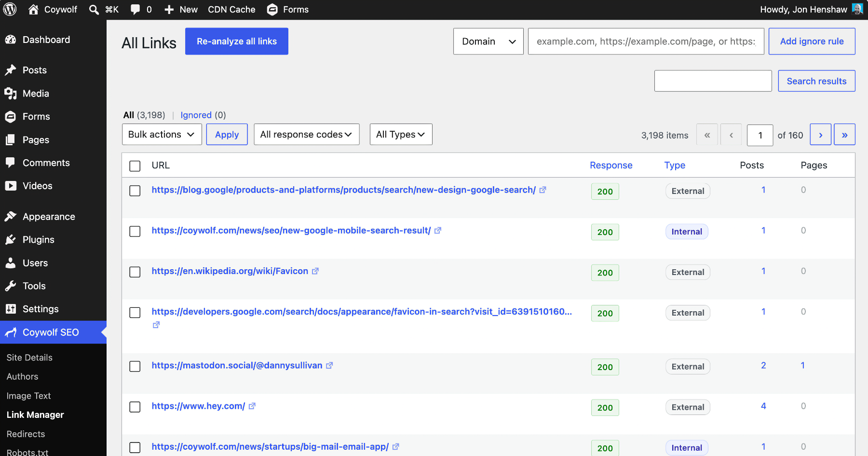The width and height of the screenshot is (868, 456).
Task: Open posts count 4 for hey.com
Action: pyautogui.click(x=763, y=406)
